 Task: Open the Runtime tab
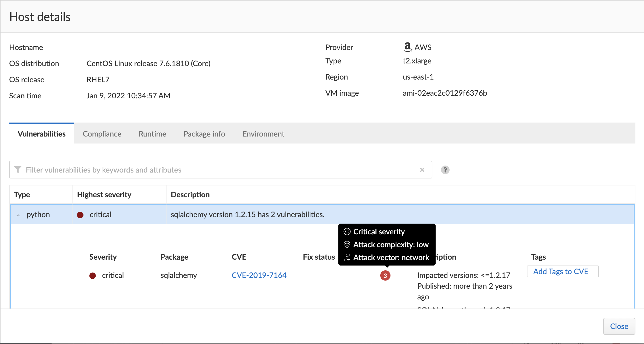(x=152, y=134)
